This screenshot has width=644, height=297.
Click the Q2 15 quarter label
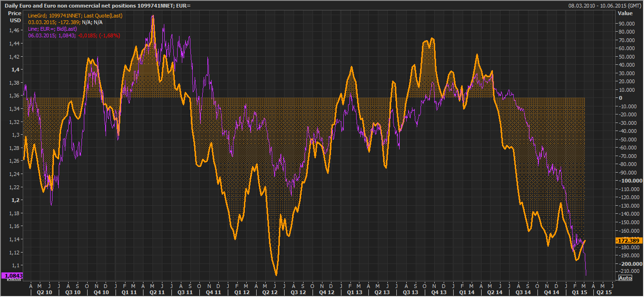(603, 292)
